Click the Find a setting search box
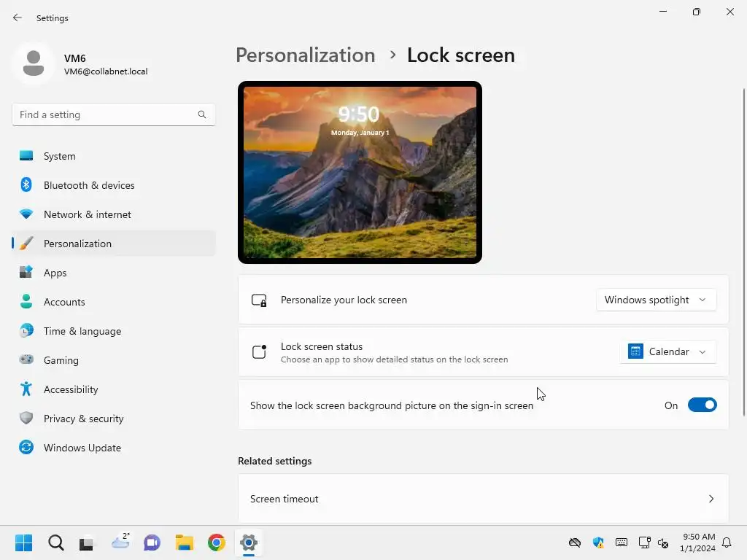This screenshot has width=747, height=560. coord(113,114)
